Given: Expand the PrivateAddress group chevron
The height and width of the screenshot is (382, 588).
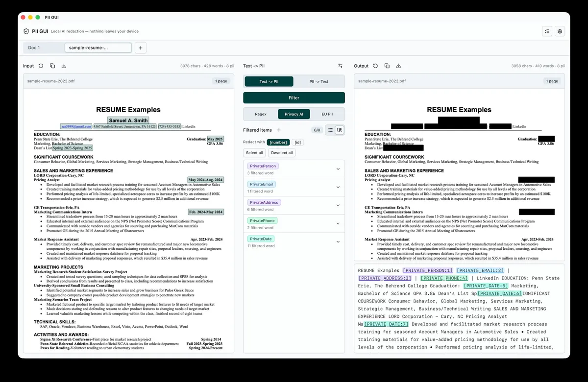Looking at the screenshot, I should coord(338,205).
